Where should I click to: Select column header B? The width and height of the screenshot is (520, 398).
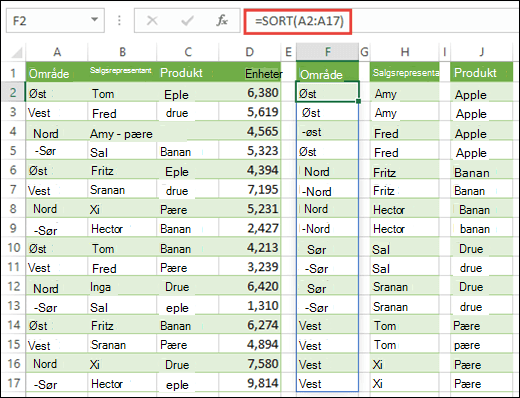tap(122, 52)
